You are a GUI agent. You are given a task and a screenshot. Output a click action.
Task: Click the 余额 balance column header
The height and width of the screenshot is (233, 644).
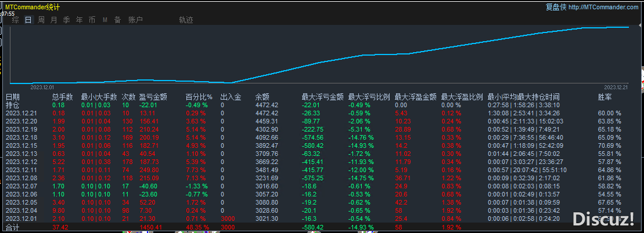[262, 97]
